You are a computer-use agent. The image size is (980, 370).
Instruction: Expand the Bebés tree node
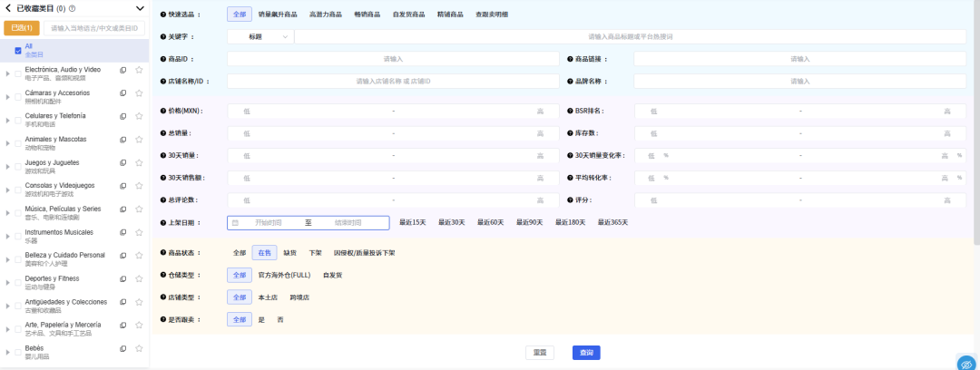pyautogui.click(x=7, y=352)
